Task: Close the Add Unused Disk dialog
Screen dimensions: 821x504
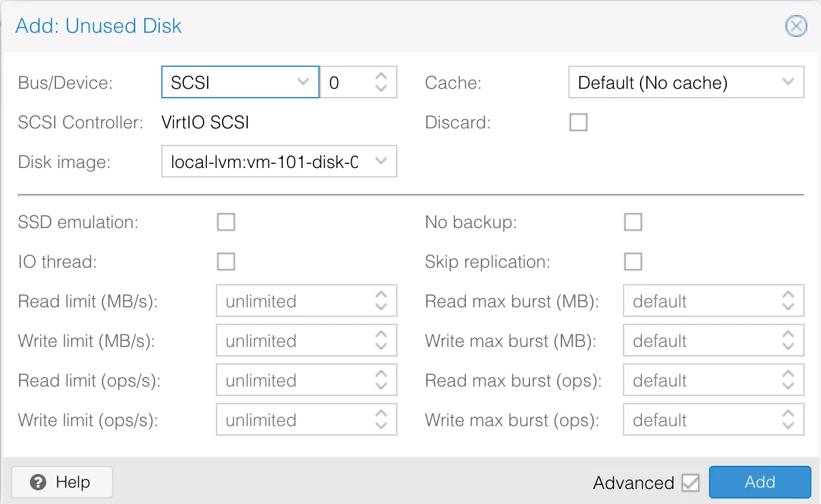Action: coord(796,27)
